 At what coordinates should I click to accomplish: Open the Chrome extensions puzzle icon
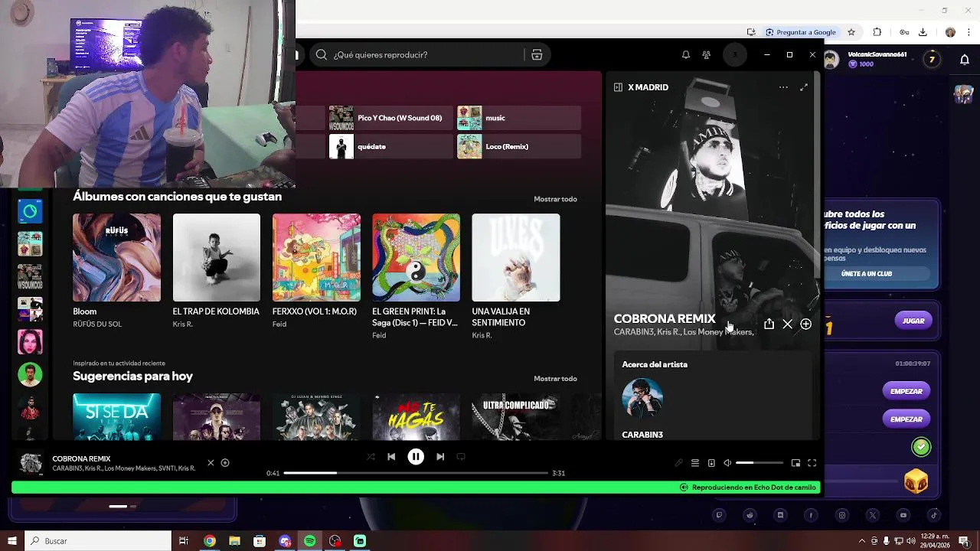coord(877,32)
